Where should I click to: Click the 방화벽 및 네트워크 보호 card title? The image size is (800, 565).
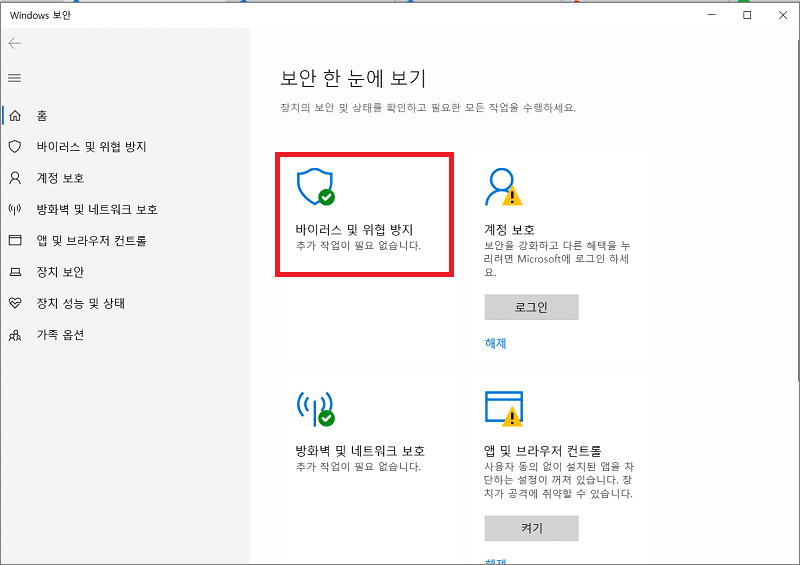pos(360,451)
